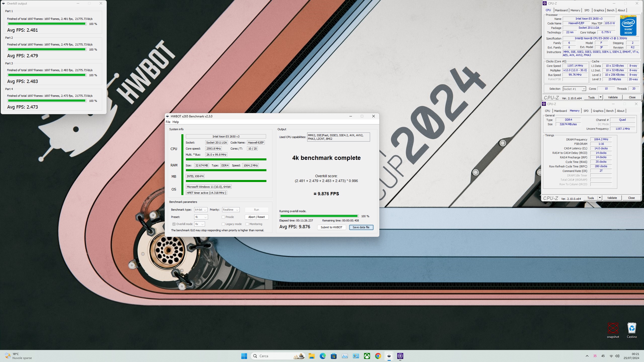Click the upper CPU-Z window title icon

pos(545,4)
